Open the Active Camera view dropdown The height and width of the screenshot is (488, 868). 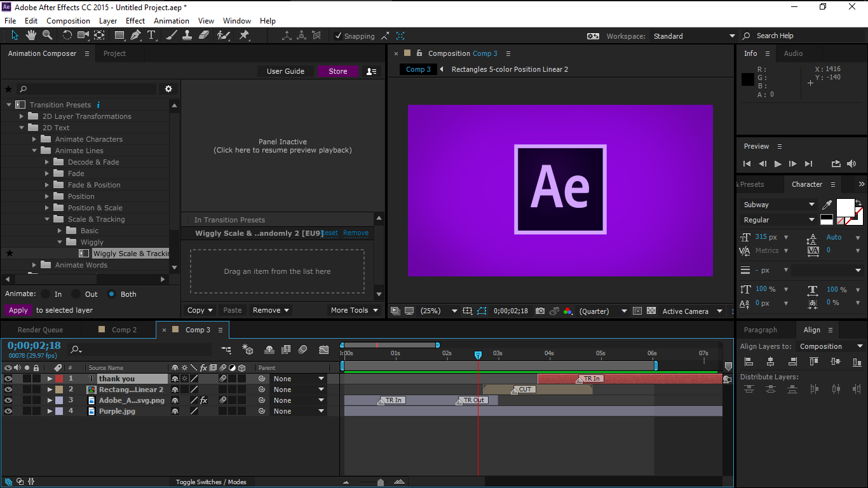click(x=693, y=311)
